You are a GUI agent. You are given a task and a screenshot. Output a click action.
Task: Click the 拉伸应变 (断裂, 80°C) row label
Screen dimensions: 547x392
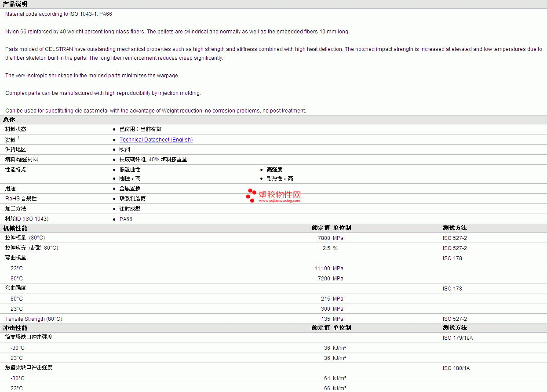click(32, 248)
